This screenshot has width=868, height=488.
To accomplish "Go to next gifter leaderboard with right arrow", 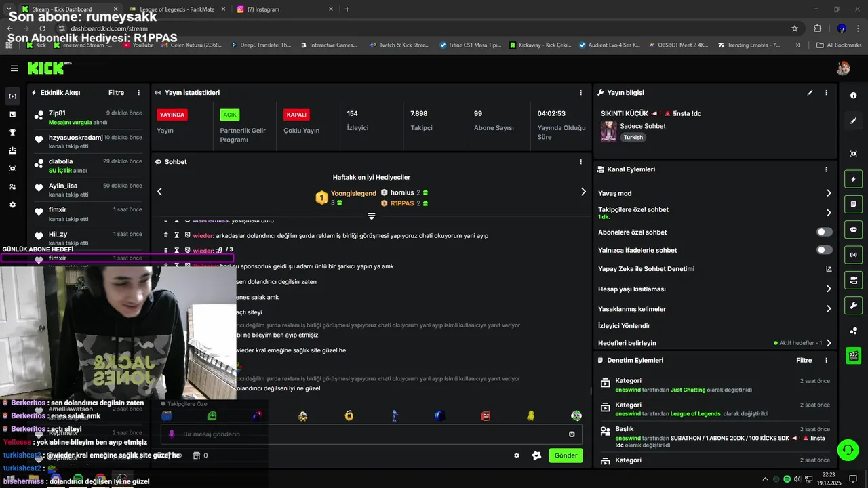I will coord(583,192).
